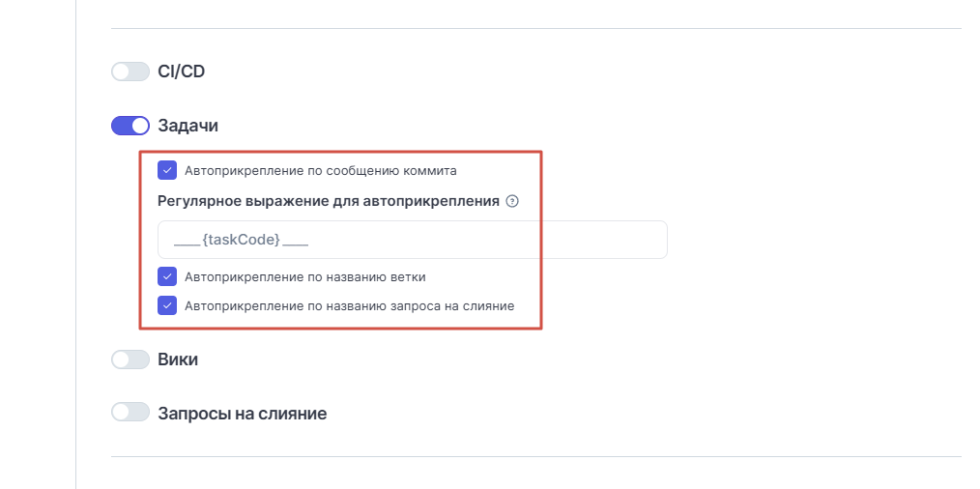Click the Задачи section label

pos(188,126)
